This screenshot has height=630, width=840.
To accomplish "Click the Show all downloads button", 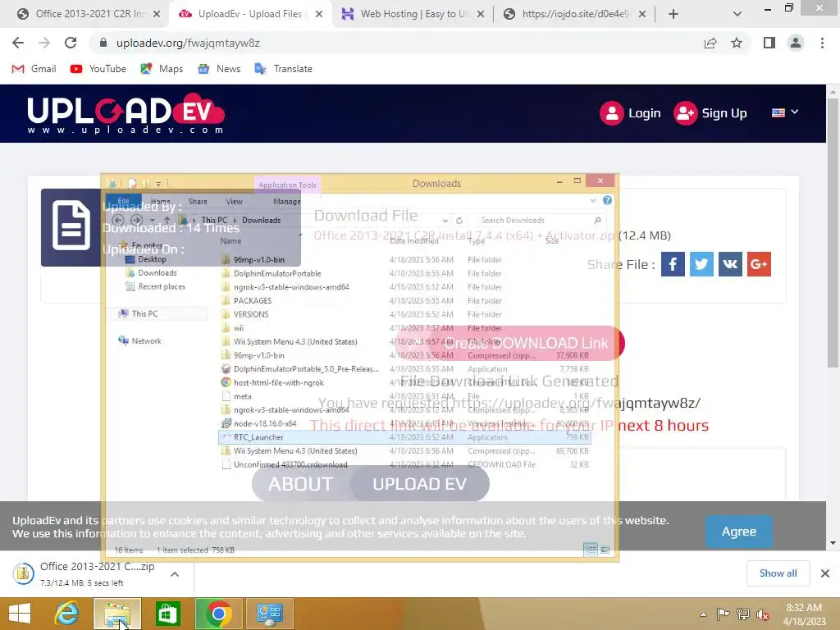I will tap(778, 573).
